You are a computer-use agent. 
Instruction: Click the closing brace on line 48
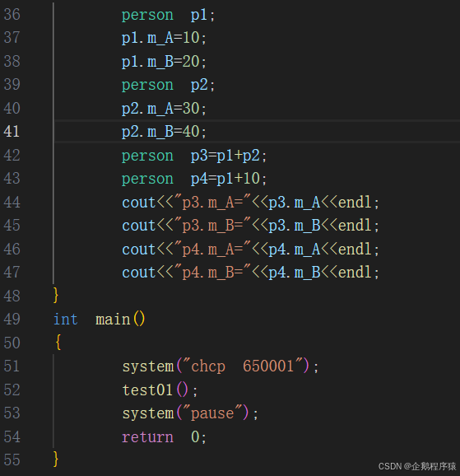[56, 296]
